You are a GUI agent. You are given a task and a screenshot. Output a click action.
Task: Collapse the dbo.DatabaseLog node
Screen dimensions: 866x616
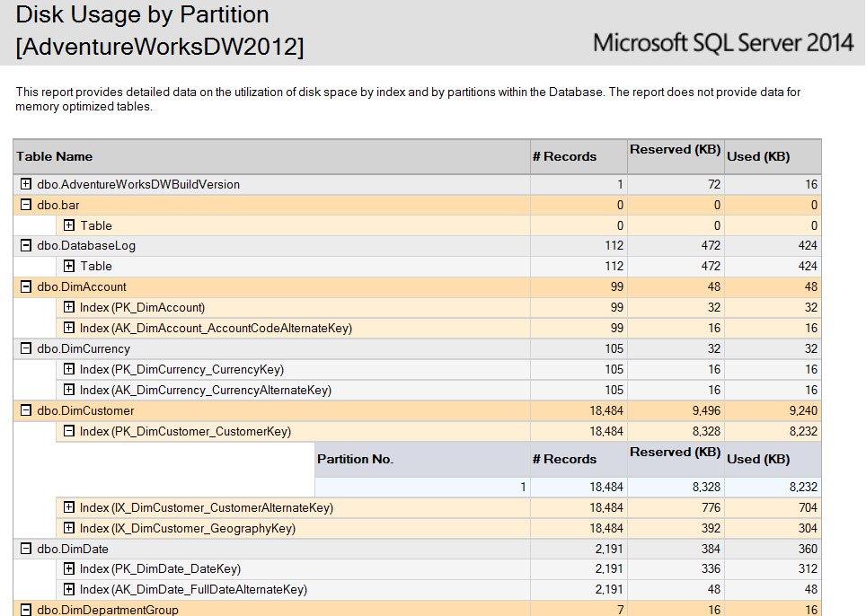coord(26,245)
